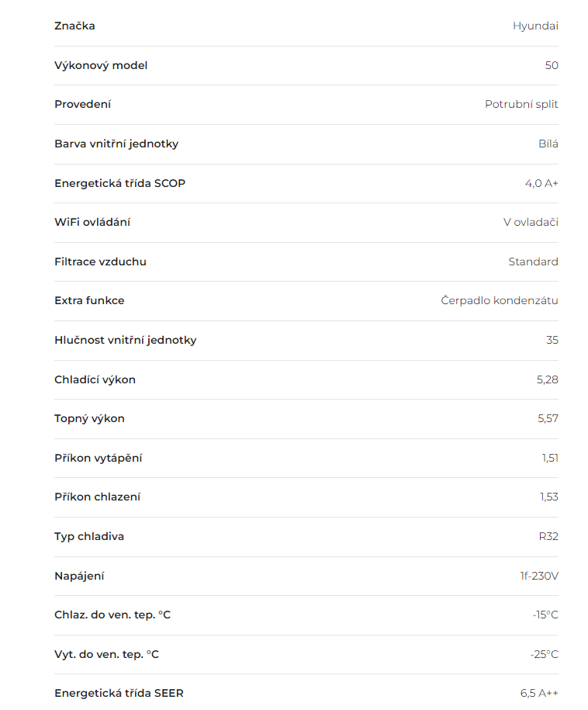
Task: Click the Vyt. do ven. tep. label
Action: click(106, 655)
